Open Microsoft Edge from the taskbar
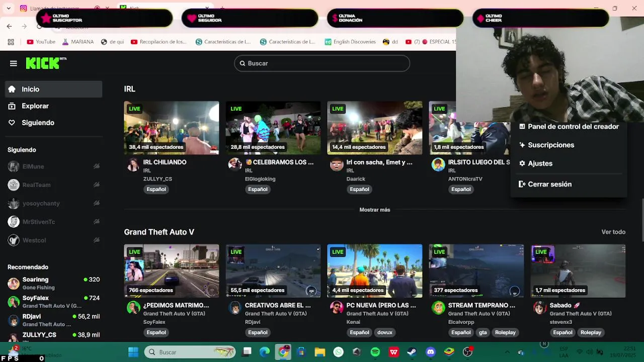This screenshot has height=362, width=644. click(265, 352)
